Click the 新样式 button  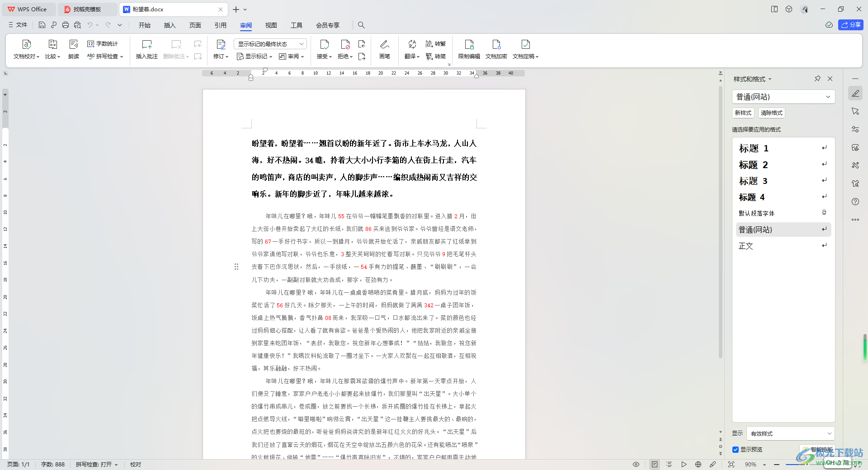click(x=743, y=113)
